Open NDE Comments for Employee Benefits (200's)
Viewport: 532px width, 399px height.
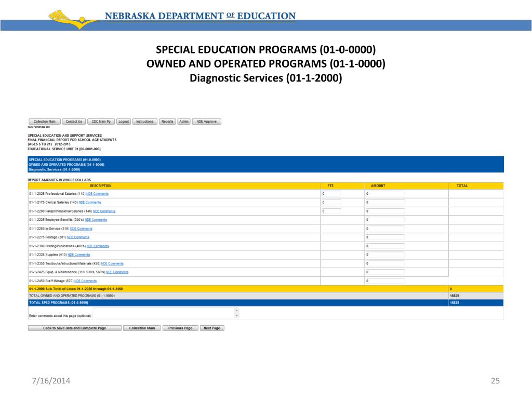pos(96,220)
